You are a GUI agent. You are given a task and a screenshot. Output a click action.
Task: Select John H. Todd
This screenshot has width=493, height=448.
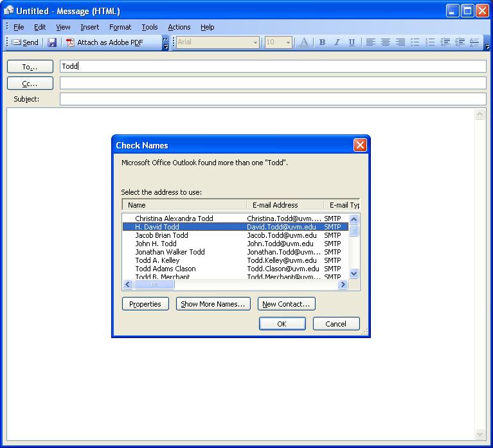[235, 244]
